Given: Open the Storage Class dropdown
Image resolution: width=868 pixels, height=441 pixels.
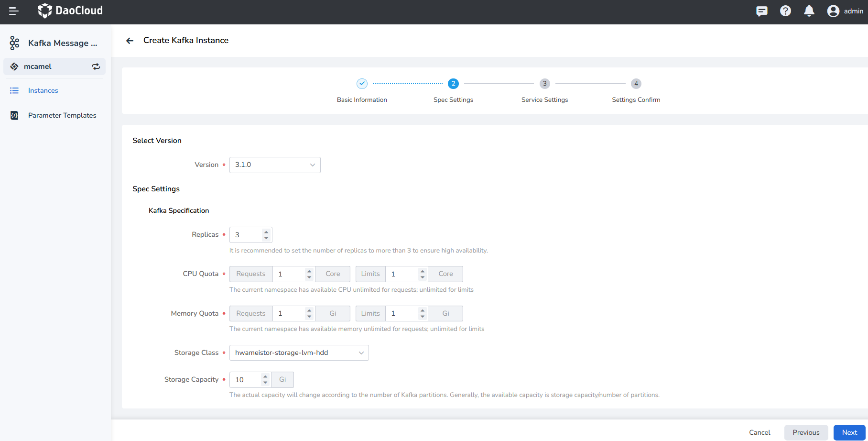Looking at the screenshot, I should point(299,353).
